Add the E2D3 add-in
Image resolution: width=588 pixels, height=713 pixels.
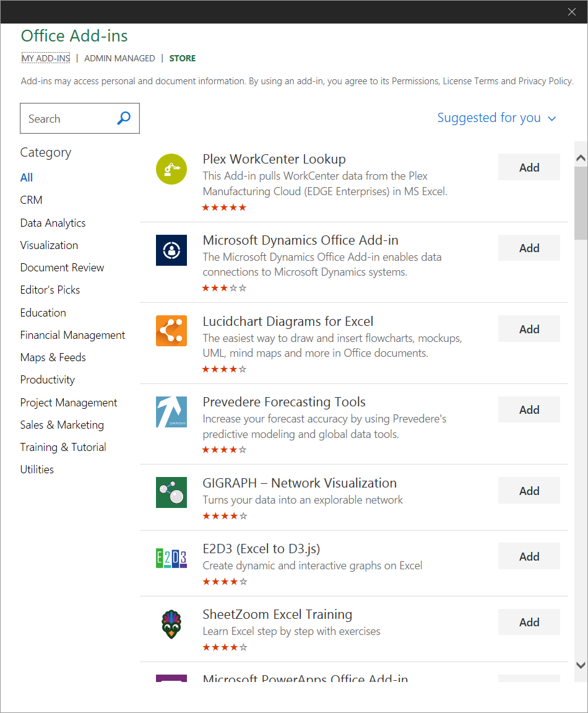click(529, 556)
